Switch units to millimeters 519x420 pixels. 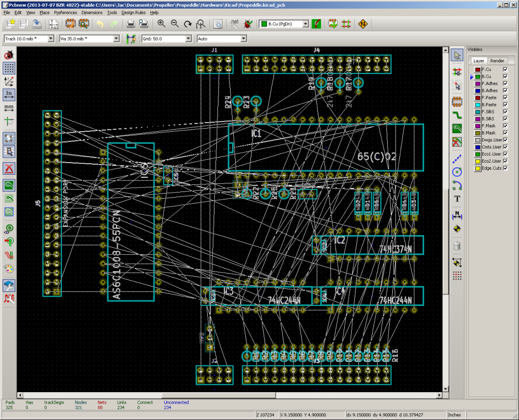click(9, 108)
